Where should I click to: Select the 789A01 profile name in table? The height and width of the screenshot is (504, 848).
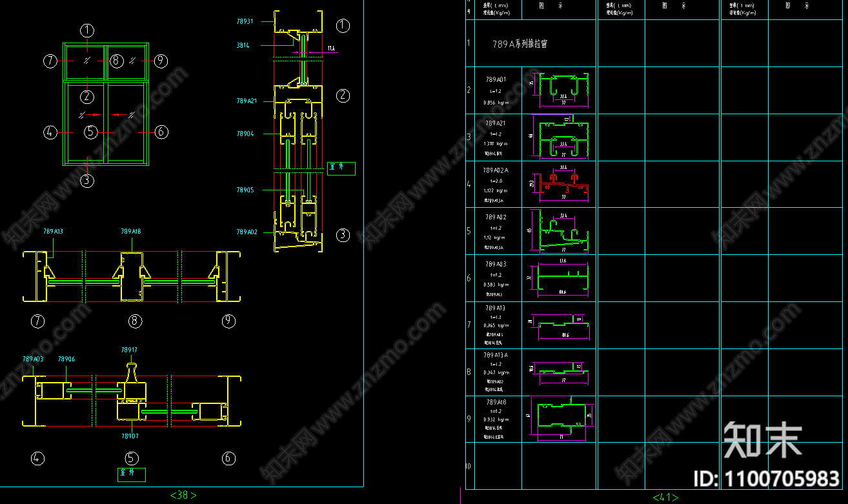click(496, 79)
